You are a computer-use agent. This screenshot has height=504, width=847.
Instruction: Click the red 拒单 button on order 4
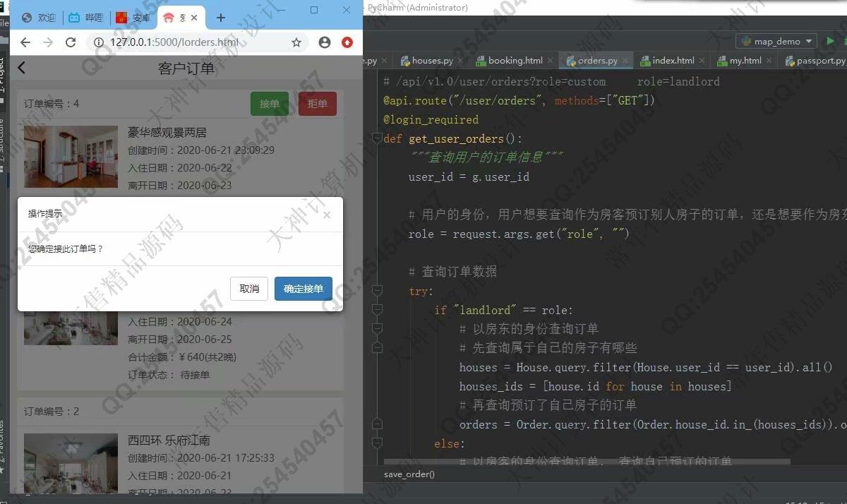coord(318,104)
